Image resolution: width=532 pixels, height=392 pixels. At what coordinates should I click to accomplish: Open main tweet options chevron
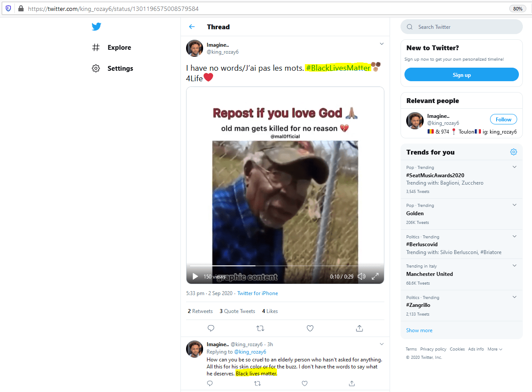point(381,44)
